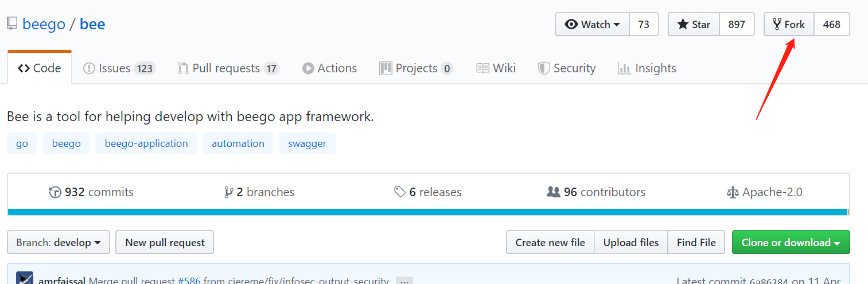Open the Clone or download dropdown

(791, 242)
